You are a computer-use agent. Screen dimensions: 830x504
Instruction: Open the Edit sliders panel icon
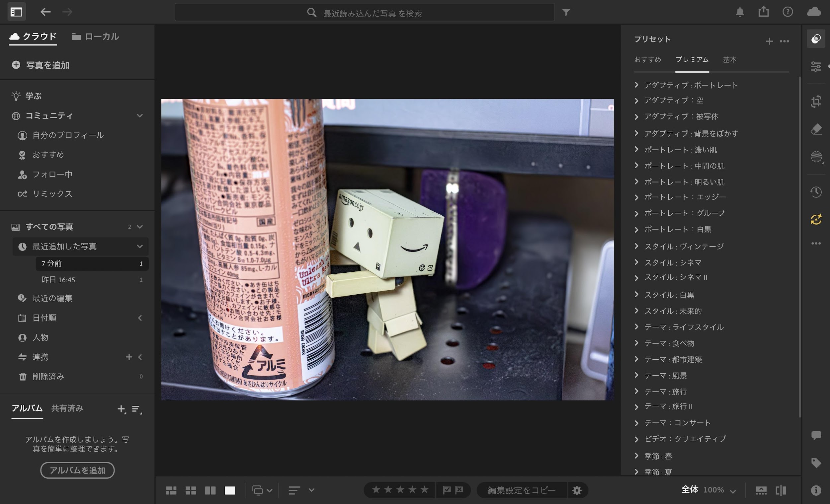(816, 66)
